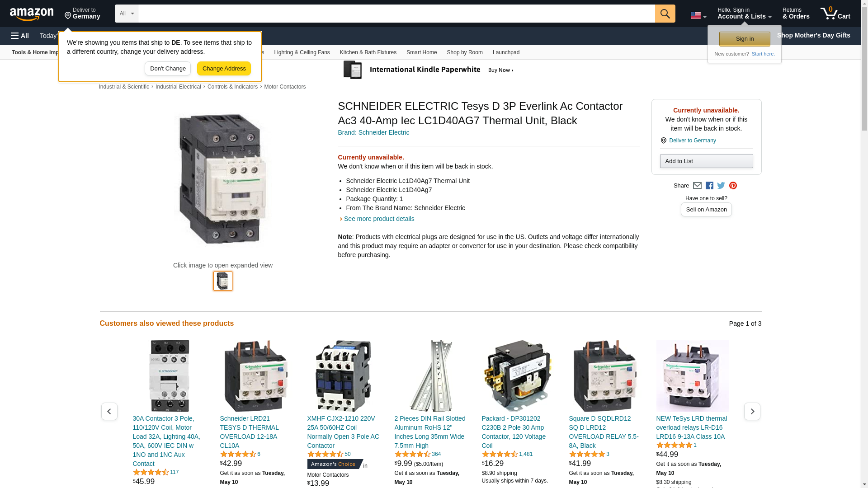Click the Amazon logo
Viewport: 868px width, 488px height.
tap(32, 14)
